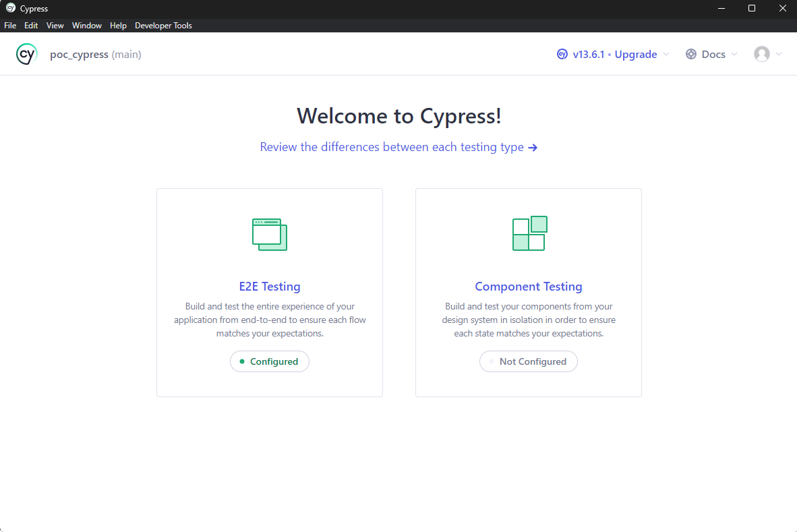Expand the v13.6.1 Upgrade dropdown
Viewport: 797px width, 532px height.
pos(666,55)
